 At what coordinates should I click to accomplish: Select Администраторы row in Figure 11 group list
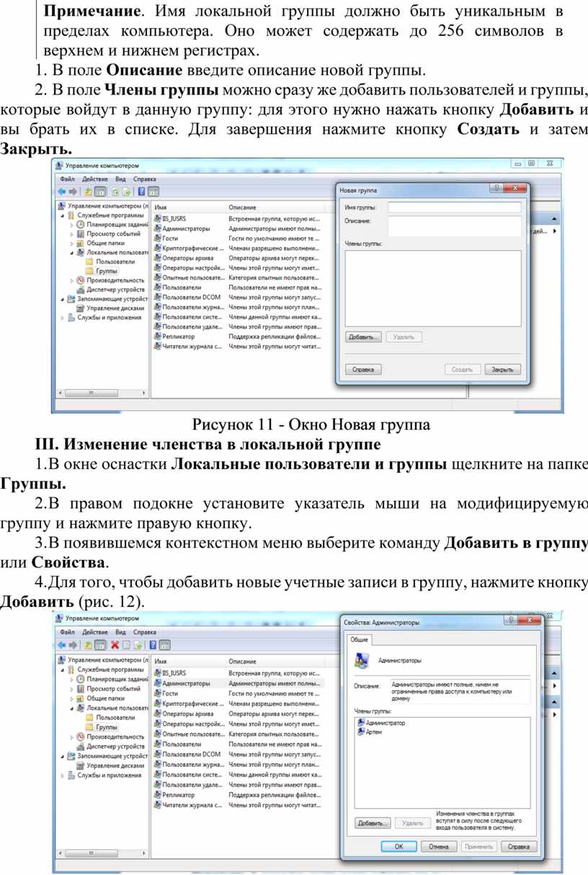click(238, 228)
